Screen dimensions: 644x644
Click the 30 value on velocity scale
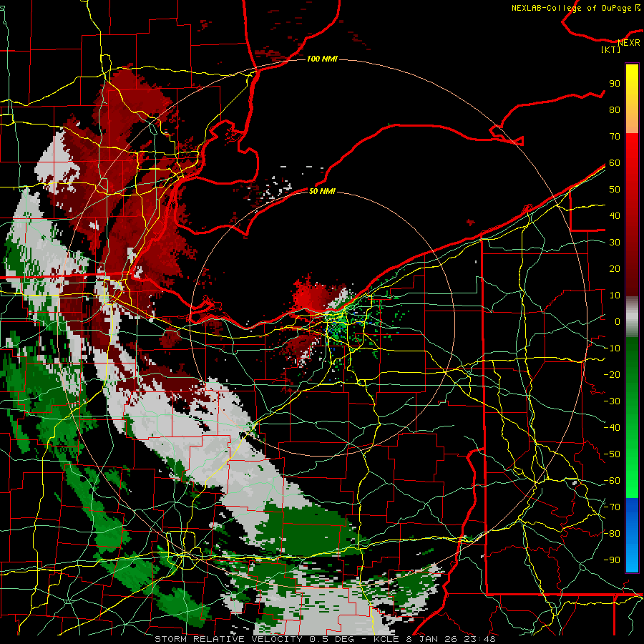(615, 243)
